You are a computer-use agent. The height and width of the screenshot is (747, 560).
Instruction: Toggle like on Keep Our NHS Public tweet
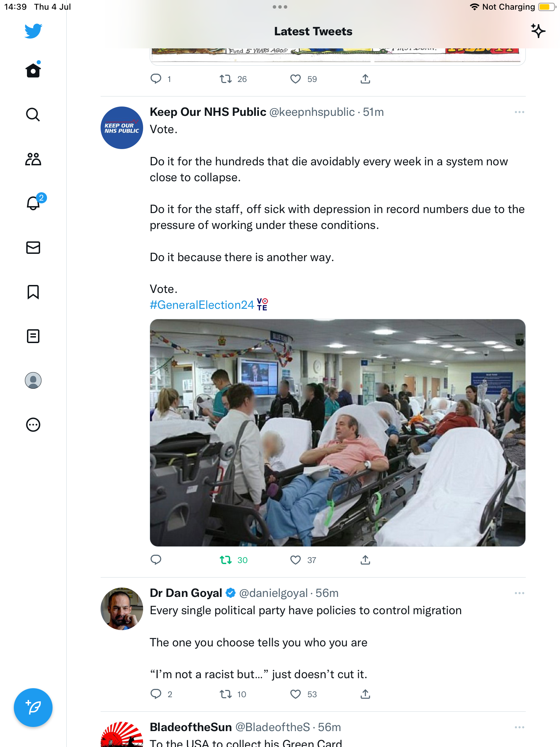pos(296,560)
